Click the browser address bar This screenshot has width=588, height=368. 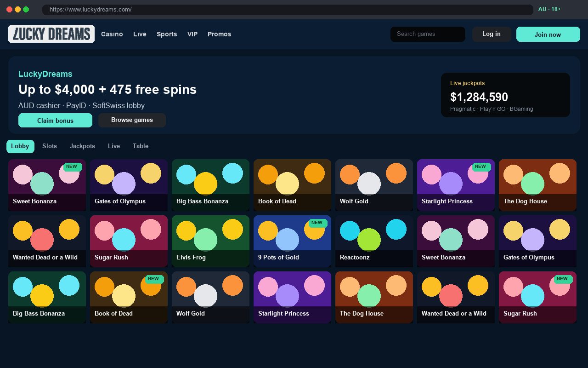click(x=288, y=10)
